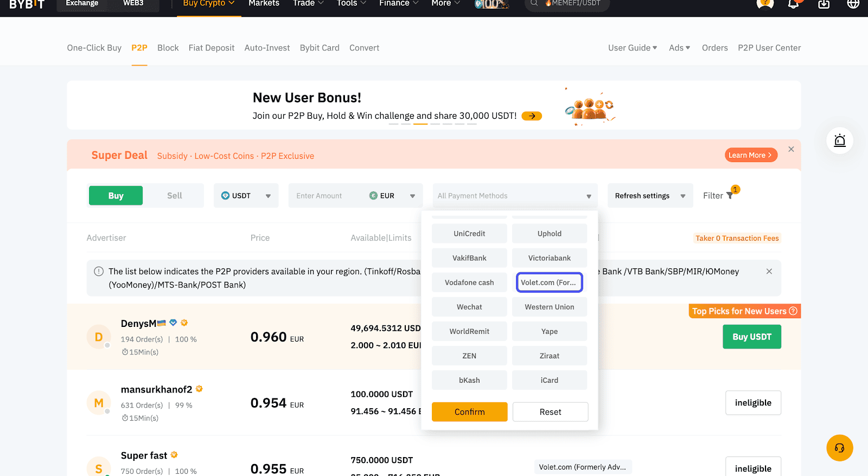Screen dimensions: 868x476
Task: Click the DenysM avatar circle
Action: click(99, 337)
